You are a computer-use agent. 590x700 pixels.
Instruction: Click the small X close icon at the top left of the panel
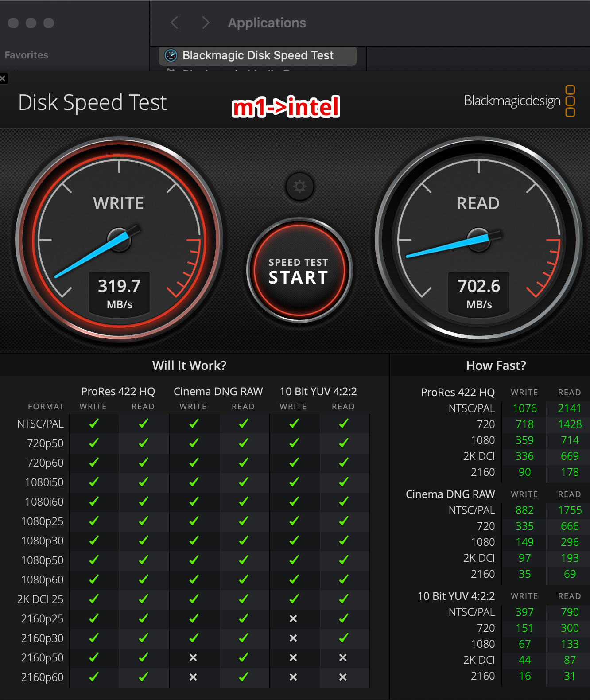tap(3, 79)
